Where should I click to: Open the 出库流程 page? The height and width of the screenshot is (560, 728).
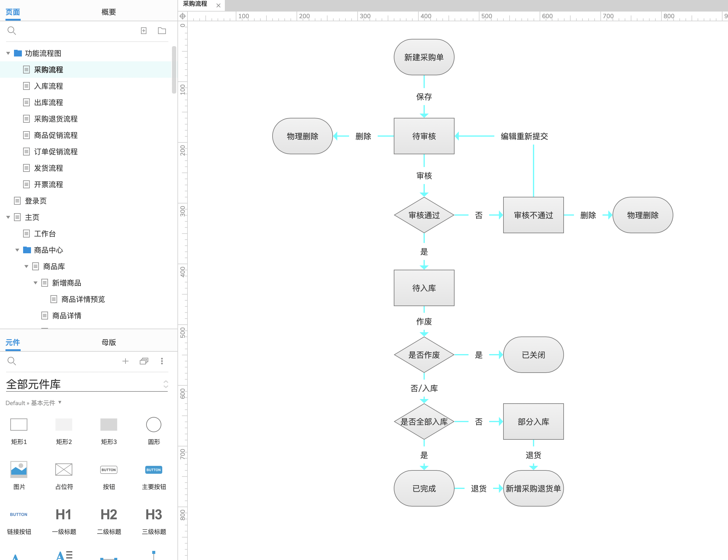pyautogui.click(x=48, y=103)
